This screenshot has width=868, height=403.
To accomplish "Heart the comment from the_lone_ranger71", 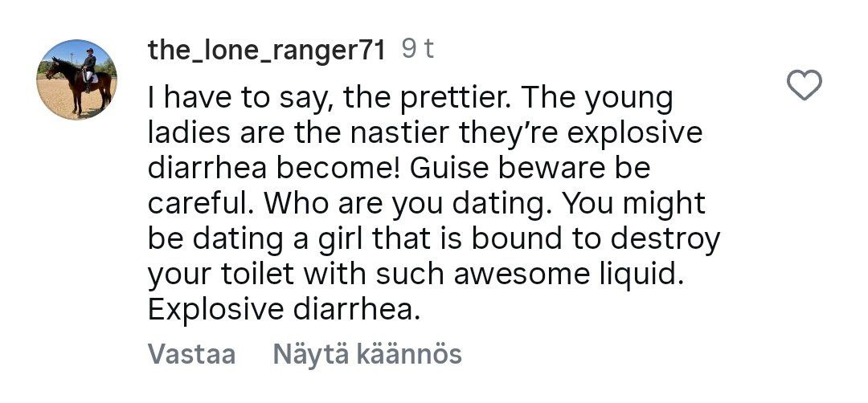I will click(x=805, y=86).
